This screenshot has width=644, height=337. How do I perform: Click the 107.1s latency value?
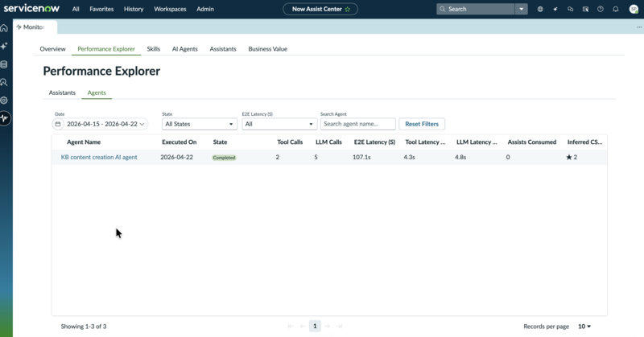(x=361, y=157)
